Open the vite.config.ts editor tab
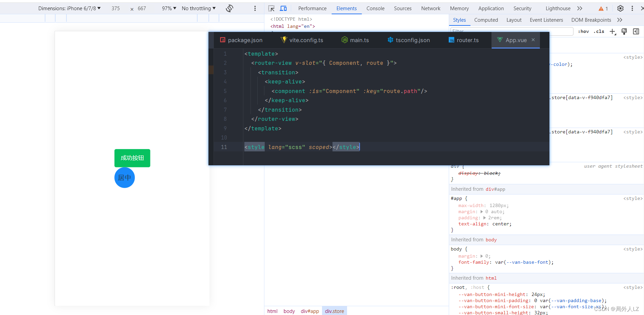Screen dimensions: 644x315 tap(302, 40)
